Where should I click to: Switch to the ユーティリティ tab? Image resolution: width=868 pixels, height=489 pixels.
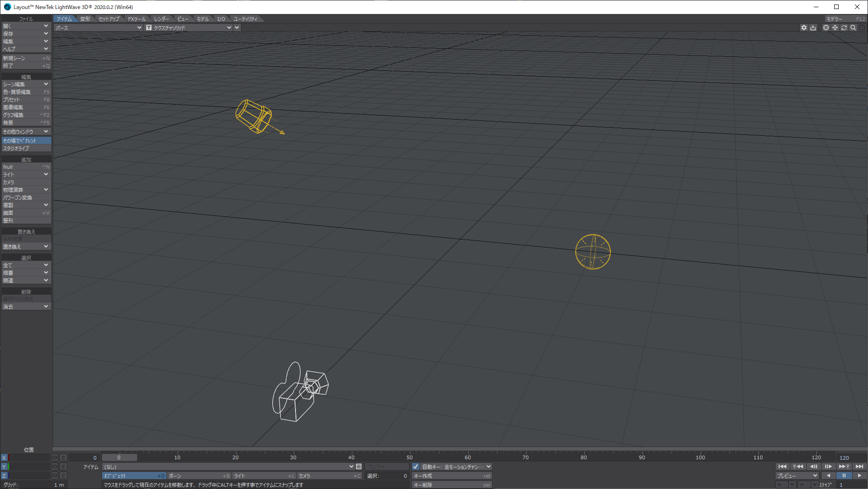click(245, 19)
